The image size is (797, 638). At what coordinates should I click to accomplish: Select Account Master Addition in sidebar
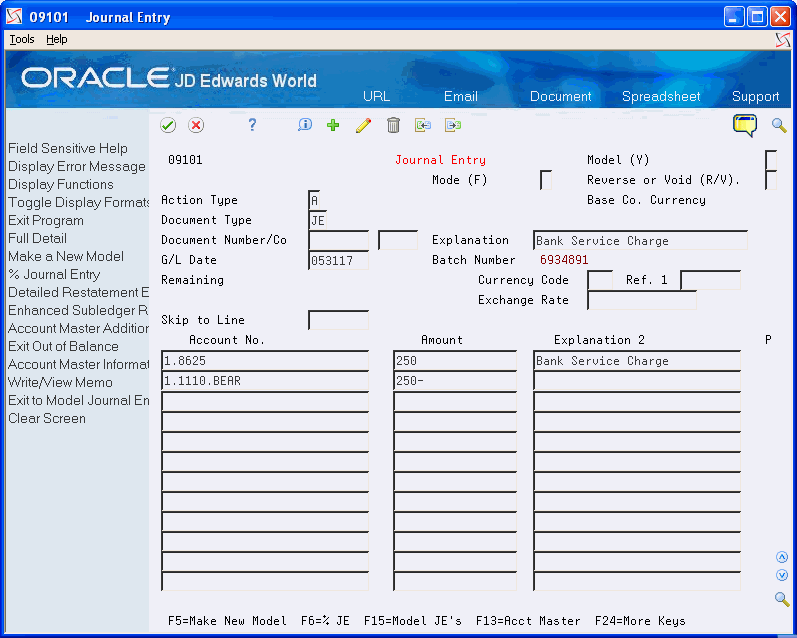[x=78, y=328]
